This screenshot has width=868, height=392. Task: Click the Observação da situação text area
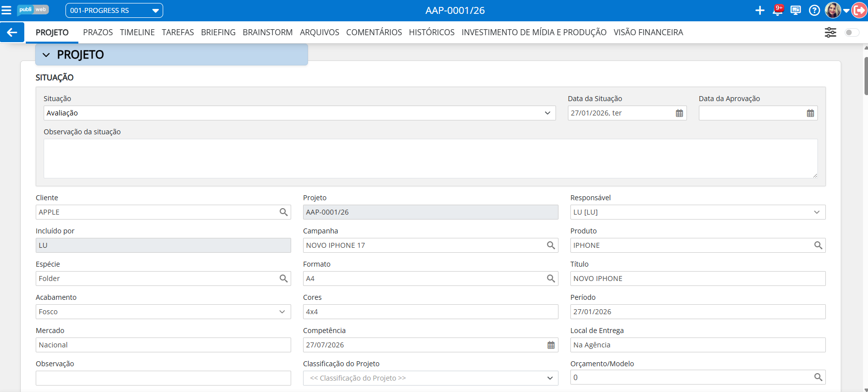coord(430,158)
